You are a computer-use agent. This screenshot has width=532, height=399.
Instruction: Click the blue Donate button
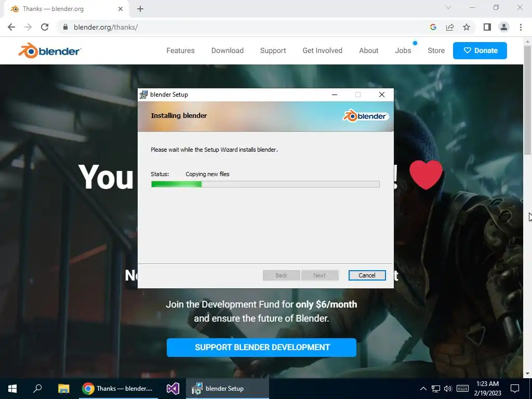[x=480, y=50]
